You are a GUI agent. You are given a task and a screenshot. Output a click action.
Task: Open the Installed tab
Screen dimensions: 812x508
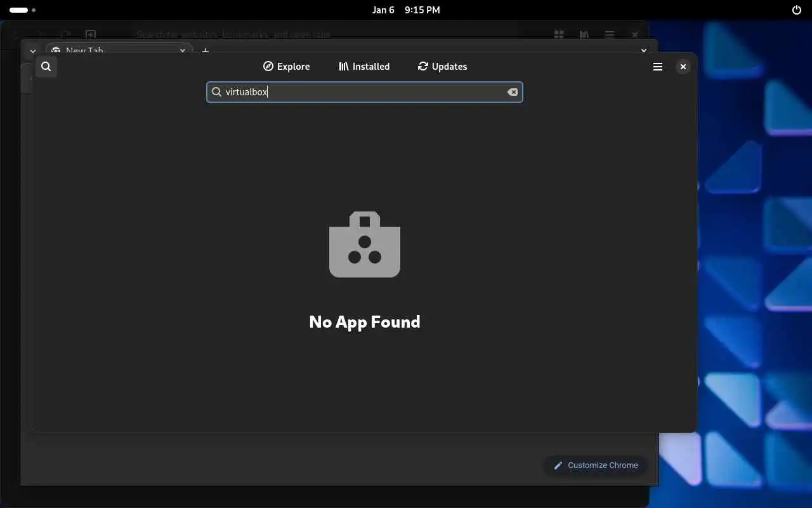tap(364, 67)
